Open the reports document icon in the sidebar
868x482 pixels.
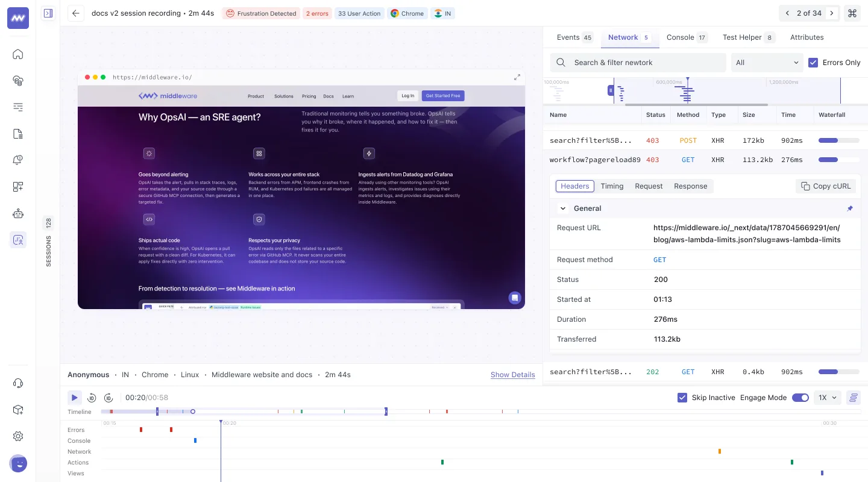(18, 134)
